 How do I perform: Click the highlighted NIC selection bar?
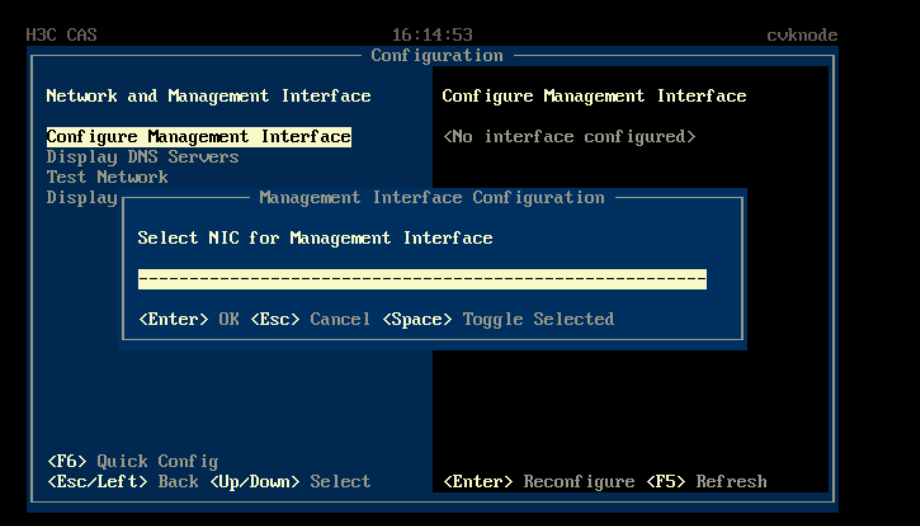point(422,279)
